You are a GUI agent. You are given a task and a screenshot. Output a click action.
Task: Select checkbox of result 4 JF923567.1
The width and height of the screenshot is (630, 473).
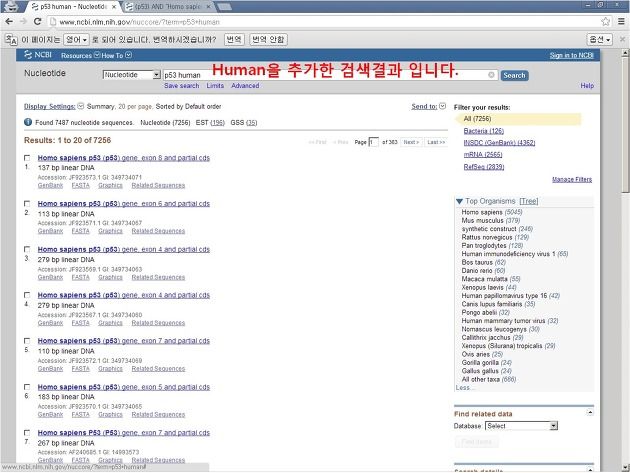click(x=27, y=295)
